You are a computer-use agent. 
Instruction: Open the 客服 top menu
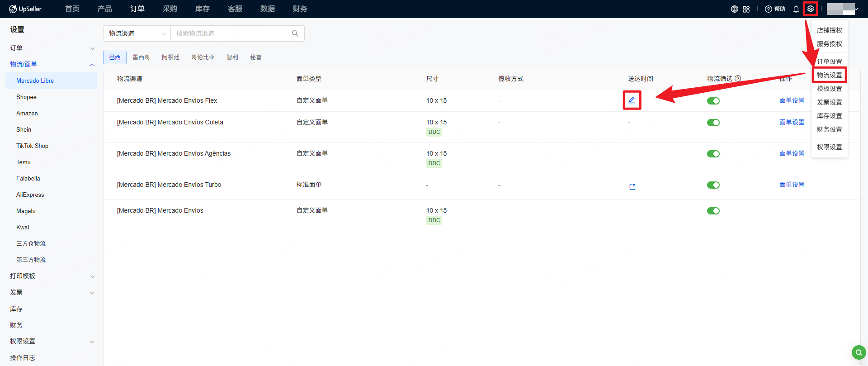[235, 9]
